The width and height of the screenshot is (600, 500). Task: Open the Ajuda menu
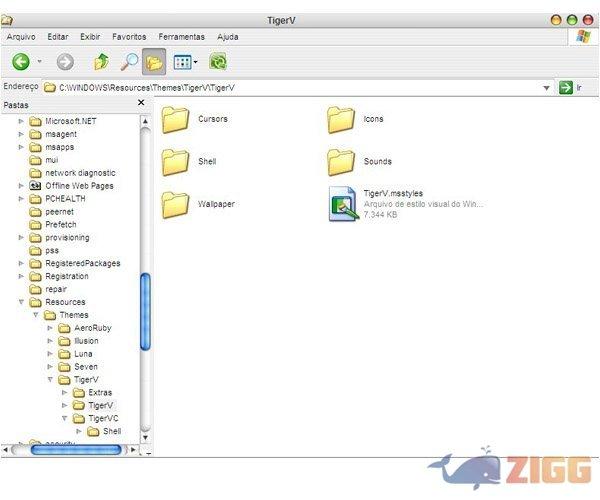(228, 37)
